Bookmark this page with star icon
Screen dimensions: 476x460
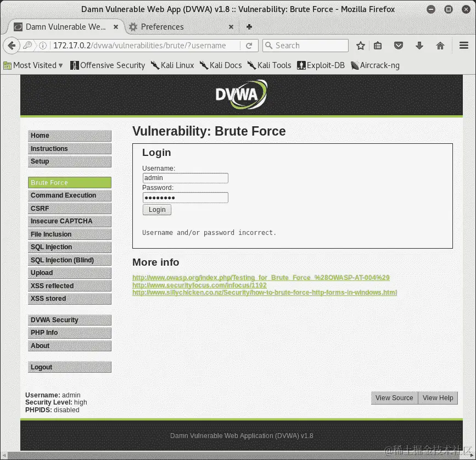(x=360, y=46)
